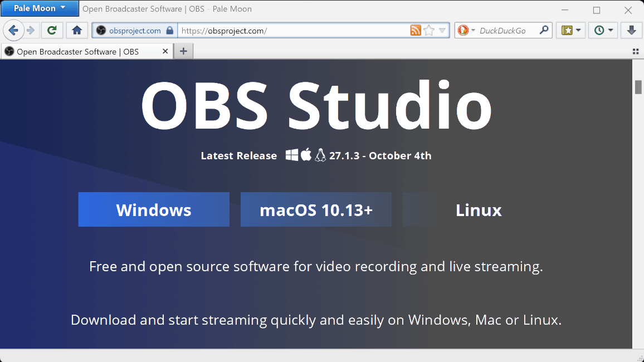Viewport: 644px width, 362px height.
Task: Click the page's vertical scrollbar thumb
Action: click(638, 87)
